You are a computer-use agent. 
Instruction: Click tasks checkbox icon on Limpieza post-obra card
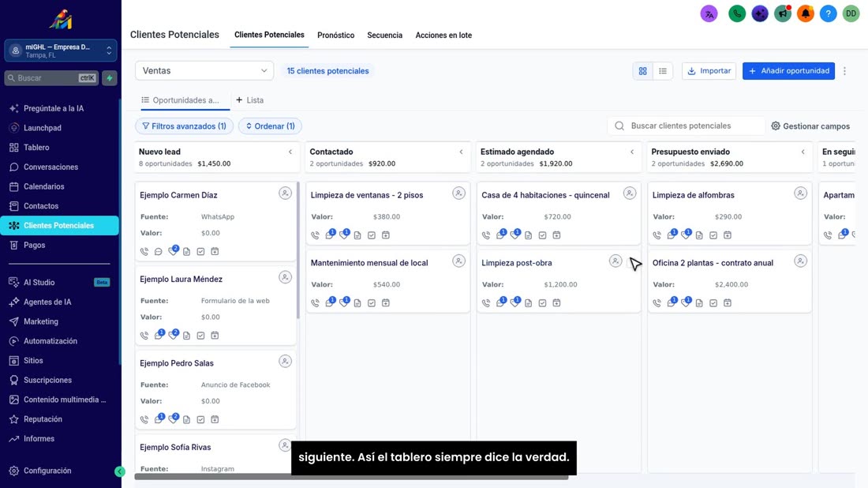pyautogui.click(x=543, y=303)
